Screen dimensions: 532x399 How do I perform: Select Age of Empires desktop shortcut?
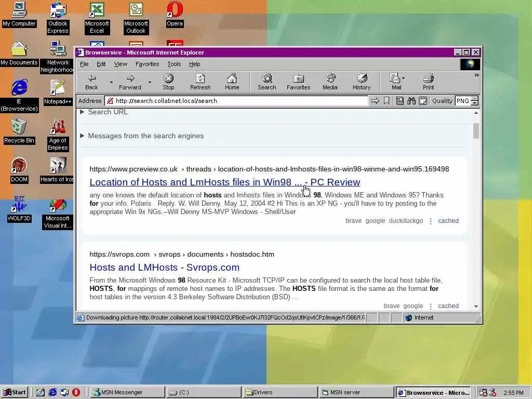(x=58, y=135)
